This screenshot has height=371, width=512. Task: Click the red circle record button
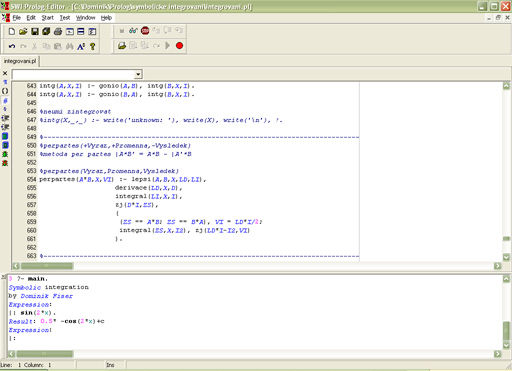[x=179, y=46]
